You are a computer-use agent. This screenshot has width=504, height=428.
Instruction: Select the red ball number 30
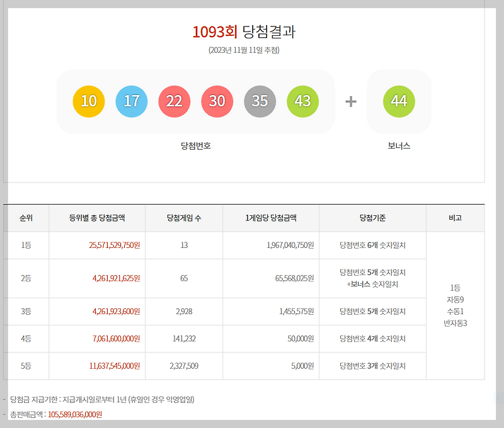click(217, 101)
